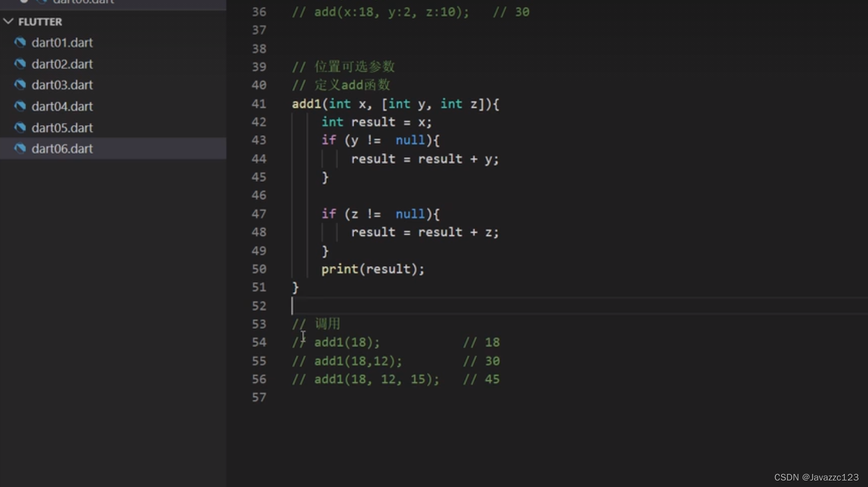The width and height of the screenshot is (868, 487).
Task: Click the Dart icon next to dart04.dart
Action: point(20,106)
